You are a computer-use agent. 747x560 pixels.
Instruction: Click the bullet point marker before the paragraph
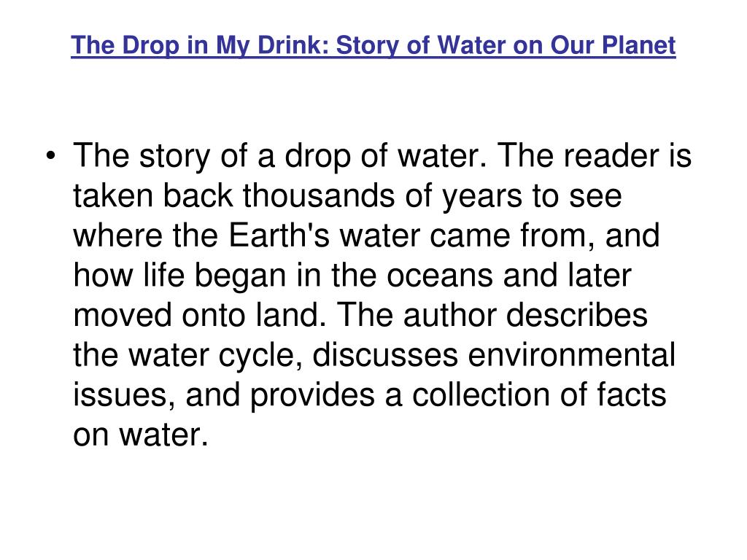point(51,156)
